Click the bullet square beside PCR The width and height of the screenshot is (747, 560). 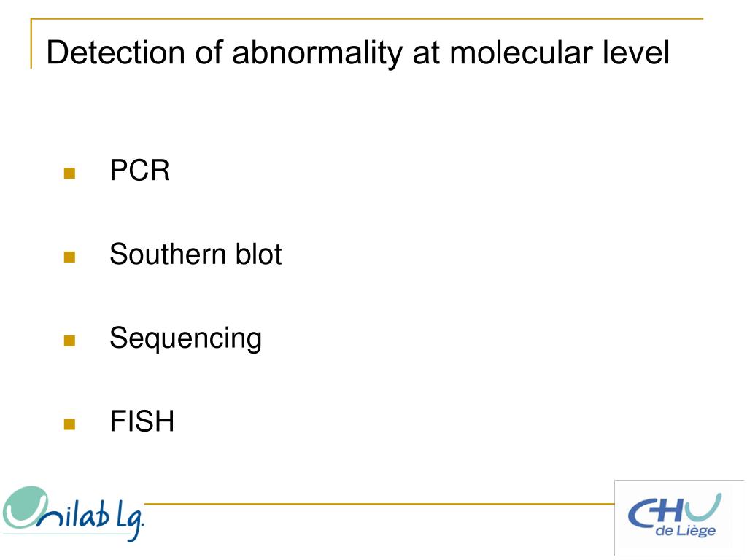(x=69, y=173)
